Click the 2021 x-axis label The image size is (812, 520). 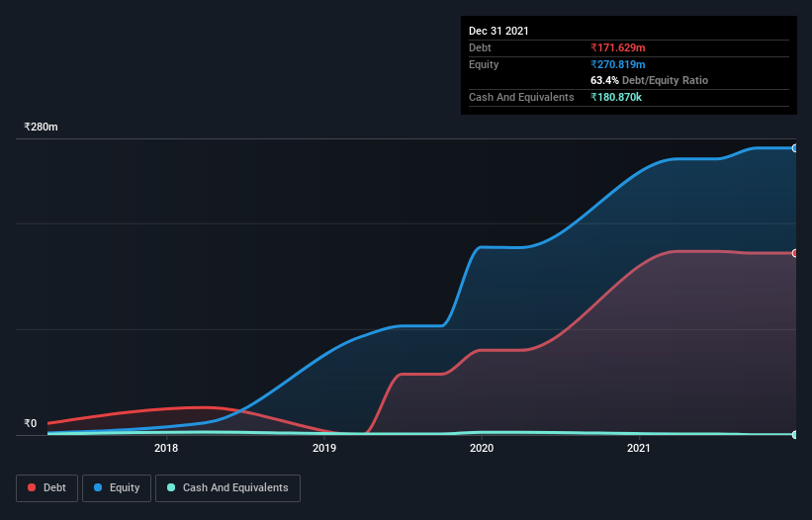[x=639, y=448]
